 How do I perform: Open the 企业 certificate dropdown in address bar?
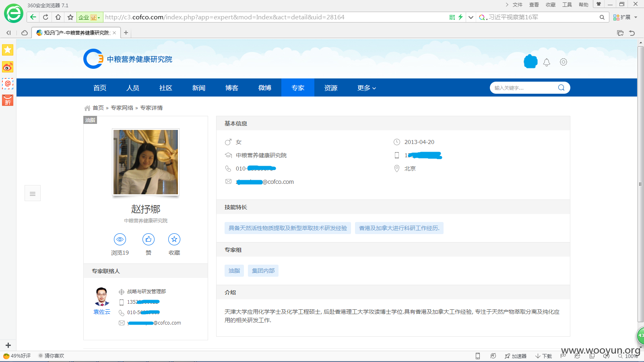(89, 17)
